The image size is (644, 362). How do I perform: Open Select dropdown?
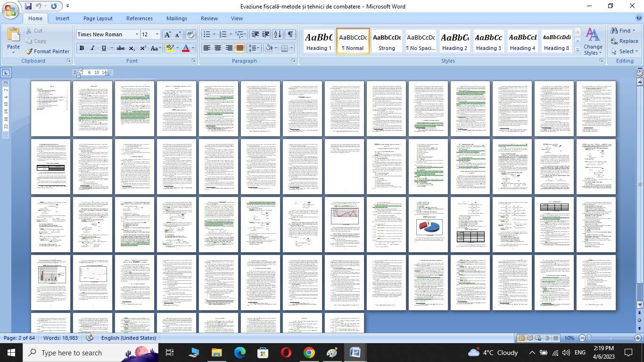pyautogui.click(x=624, y=51)
